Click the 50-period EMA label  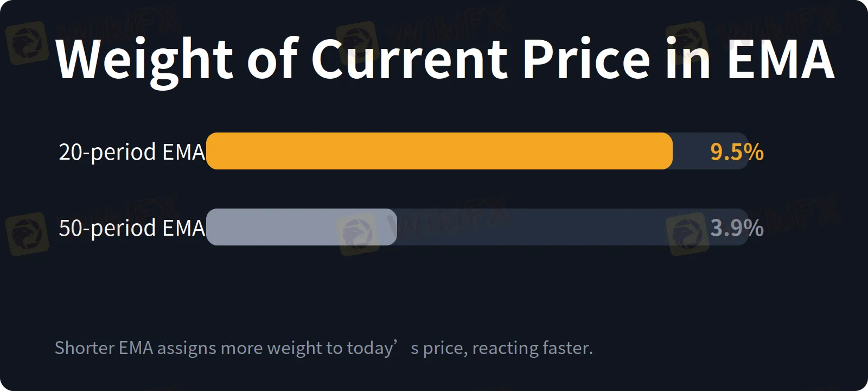coord(132,228)
